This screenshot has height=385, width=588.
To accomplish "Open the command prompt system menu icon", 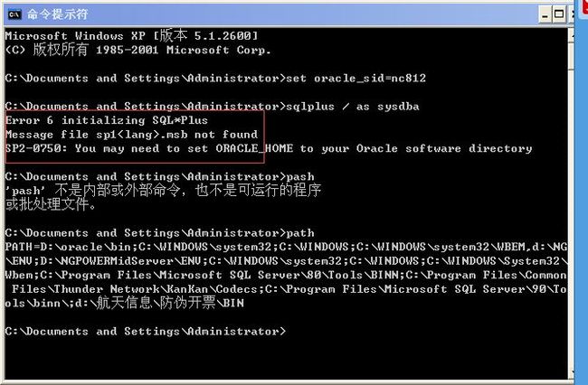I will coord(14,14).
